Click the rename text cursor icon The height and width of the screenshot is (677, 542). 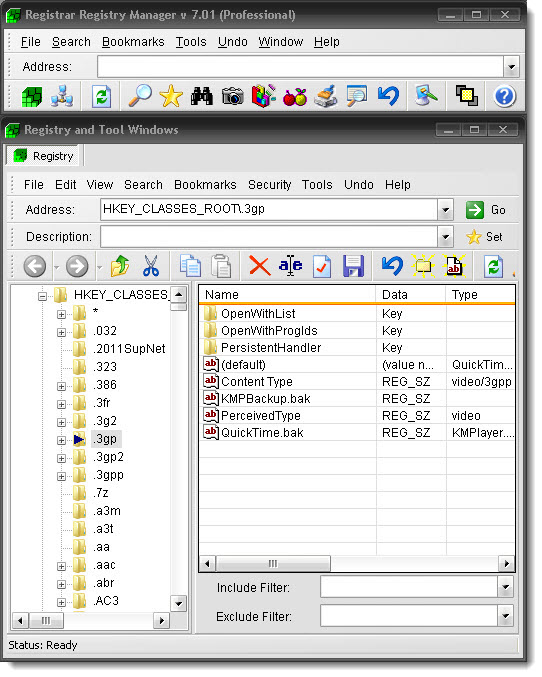point(290,266)
